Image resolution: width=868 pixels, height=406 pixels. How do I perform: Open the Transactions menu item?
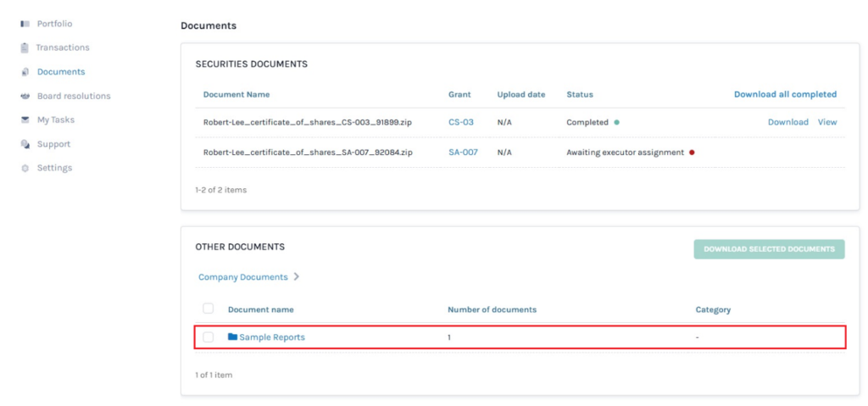point(62,47)
